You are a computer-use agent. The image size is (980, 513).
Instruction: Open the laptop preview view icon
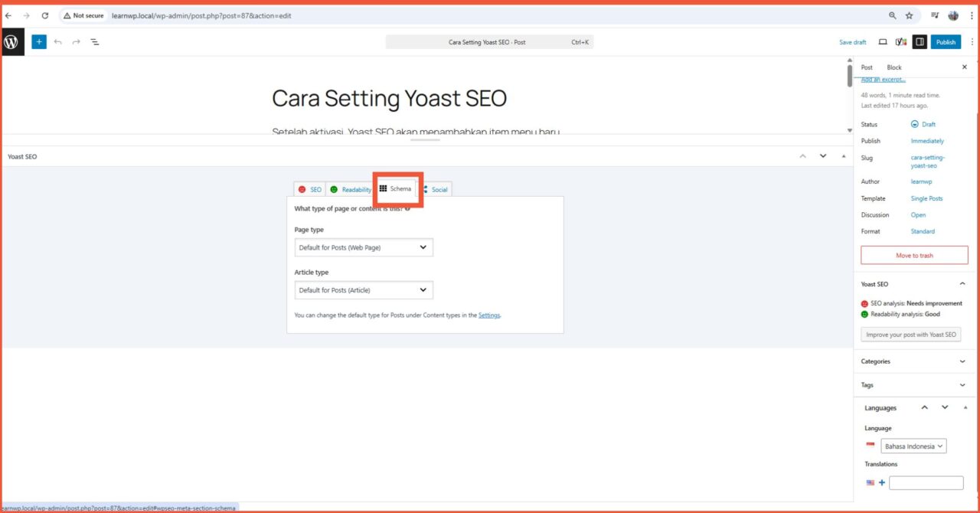[x=883, y=42]
